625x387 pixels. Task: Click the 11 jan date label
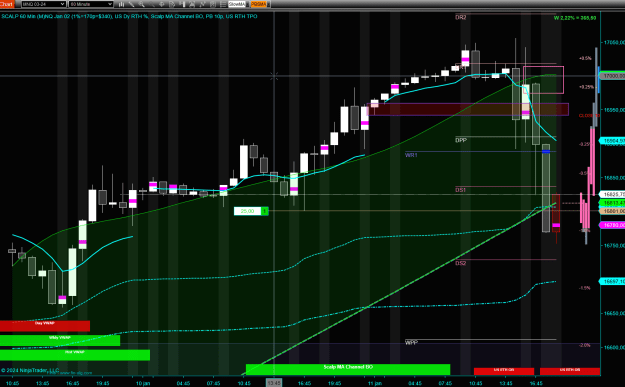point(375,383)
